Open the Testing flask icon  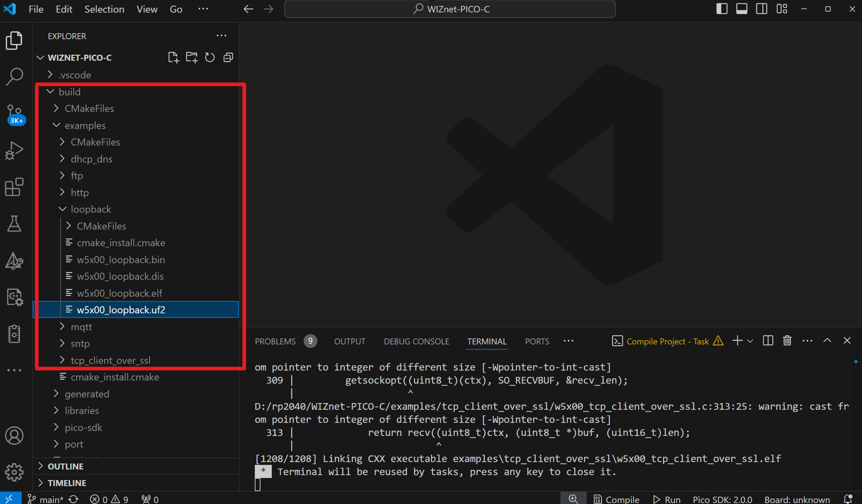(14, 224)
